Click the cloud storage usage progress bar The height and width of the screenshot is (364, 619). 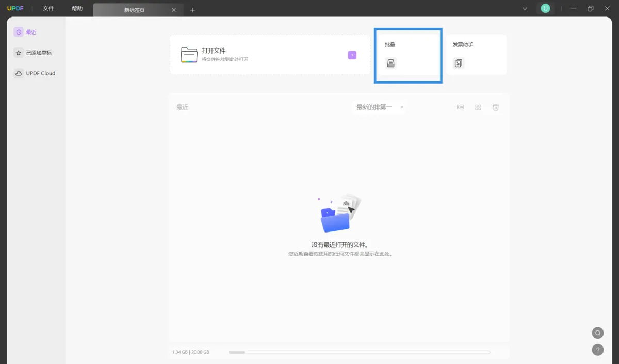pyautogui.click(x=360, y=352)
